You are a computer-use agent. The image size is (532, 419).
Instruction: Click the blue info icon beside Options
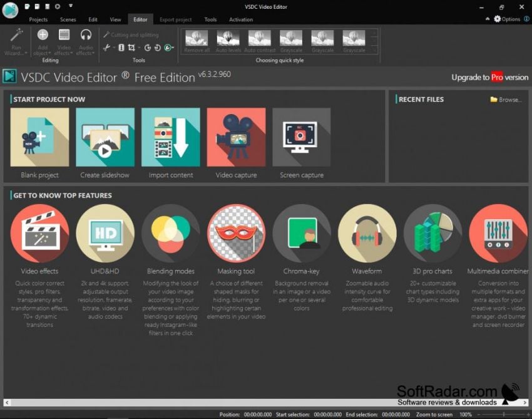pos(527,19)
